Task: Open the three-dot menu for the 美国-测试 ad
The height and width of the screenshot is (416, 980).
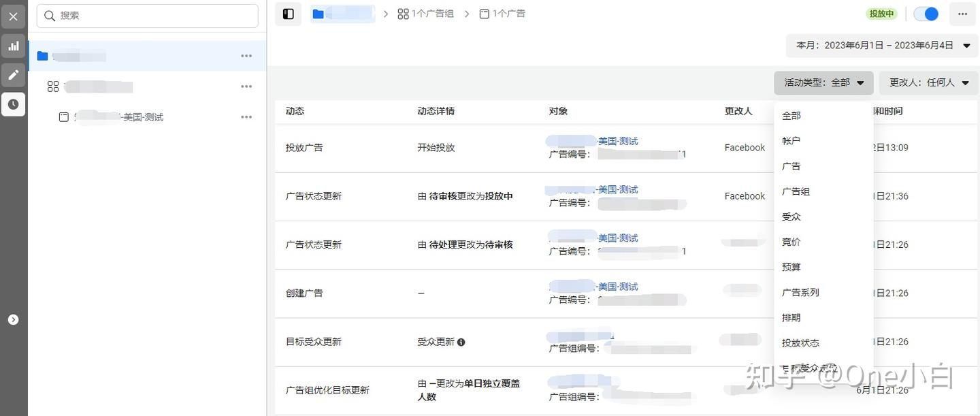Action: click(x=246, y=116)
